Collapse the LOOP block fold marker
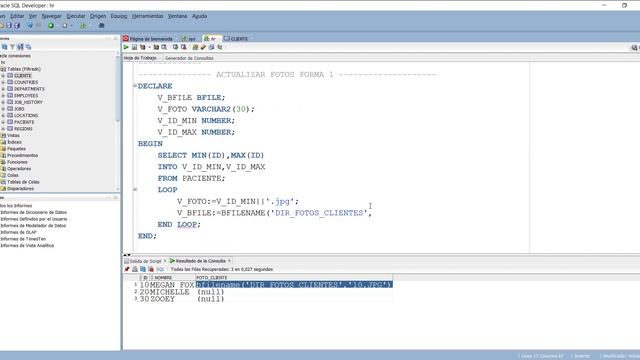Viewport: 640px width, 360px height. click(135, 189)
